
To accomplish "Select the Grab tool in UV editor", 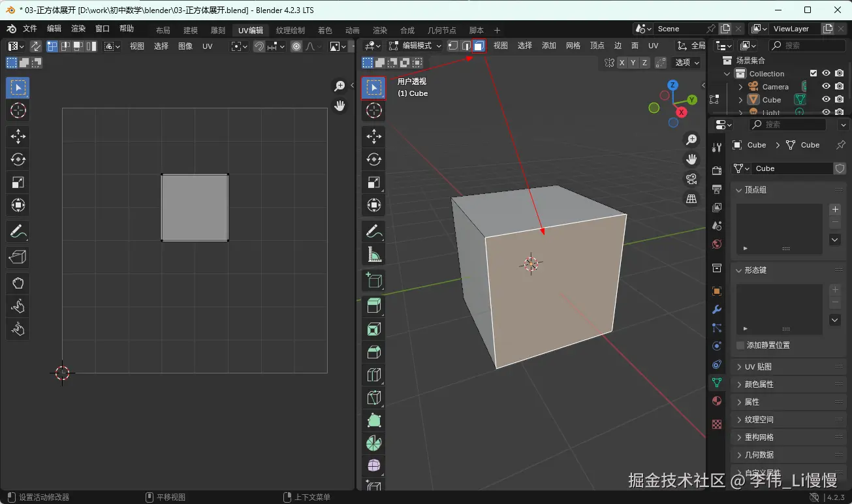I will [x=18, y=283].
